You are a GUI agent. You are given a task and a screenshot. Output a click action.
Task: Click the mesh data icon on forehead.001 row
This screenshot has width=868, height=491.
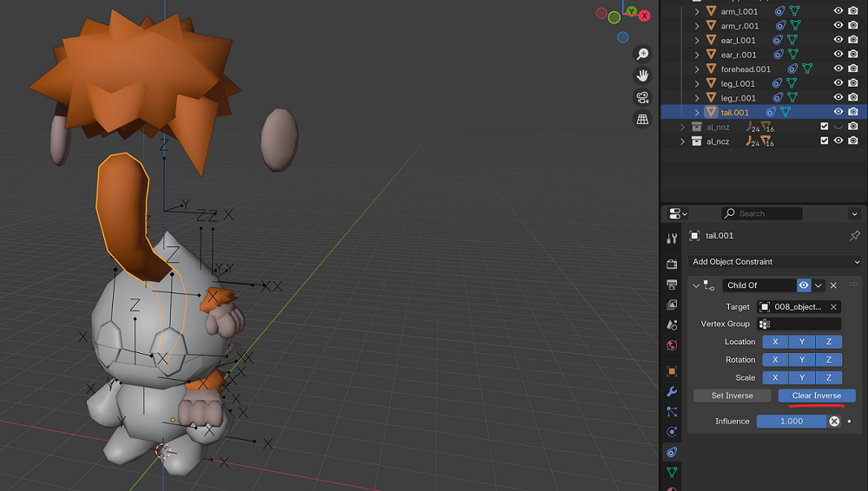[807, 69]
